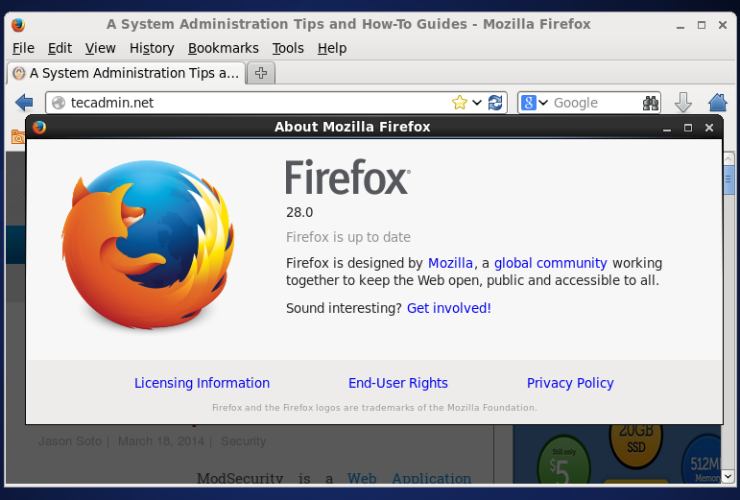Screen dimensions: 740x500
Task: Open the Privacy Policy link
Action: coord(570,383)
